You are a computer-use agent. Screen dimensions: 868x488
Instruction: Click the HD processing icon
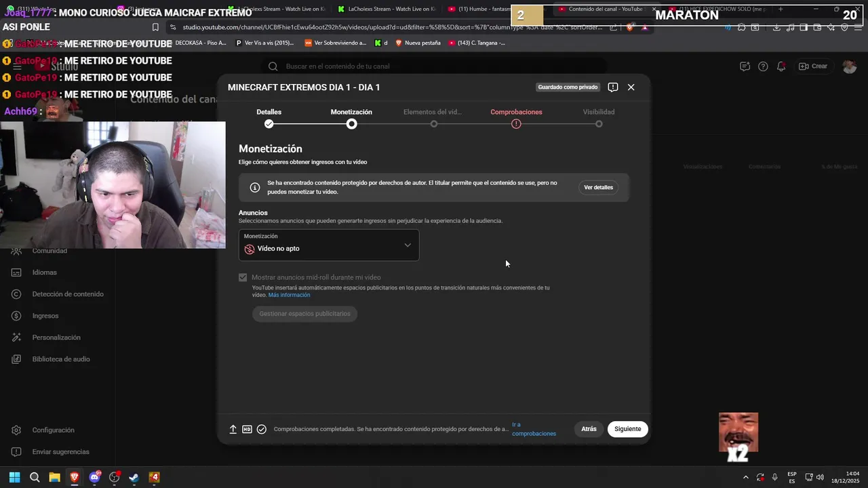247,429
